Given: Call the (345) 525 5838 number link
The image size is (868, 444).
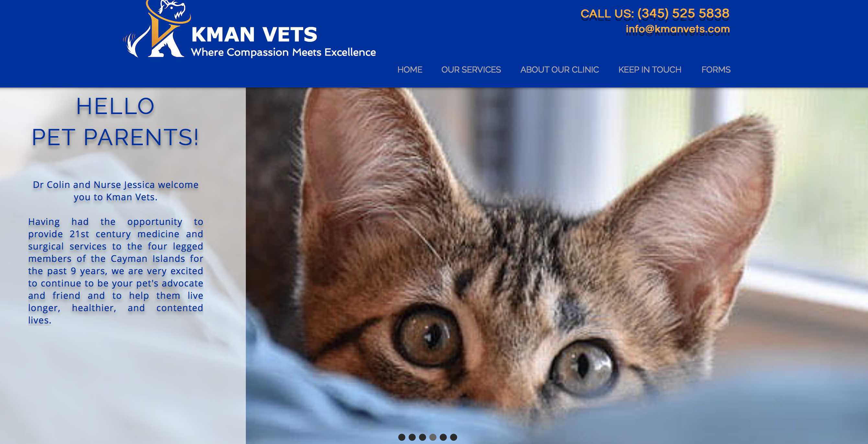Looking at the screenshot, I should 683,14.
